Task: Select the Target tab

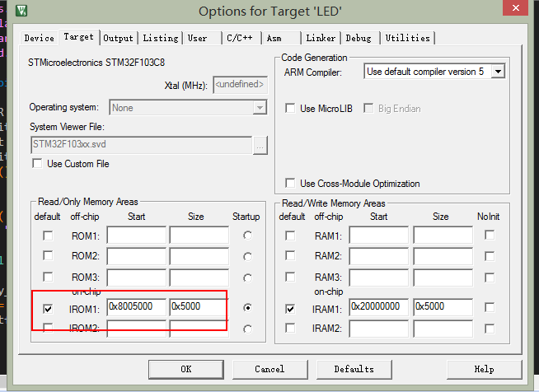Action: 79,37
